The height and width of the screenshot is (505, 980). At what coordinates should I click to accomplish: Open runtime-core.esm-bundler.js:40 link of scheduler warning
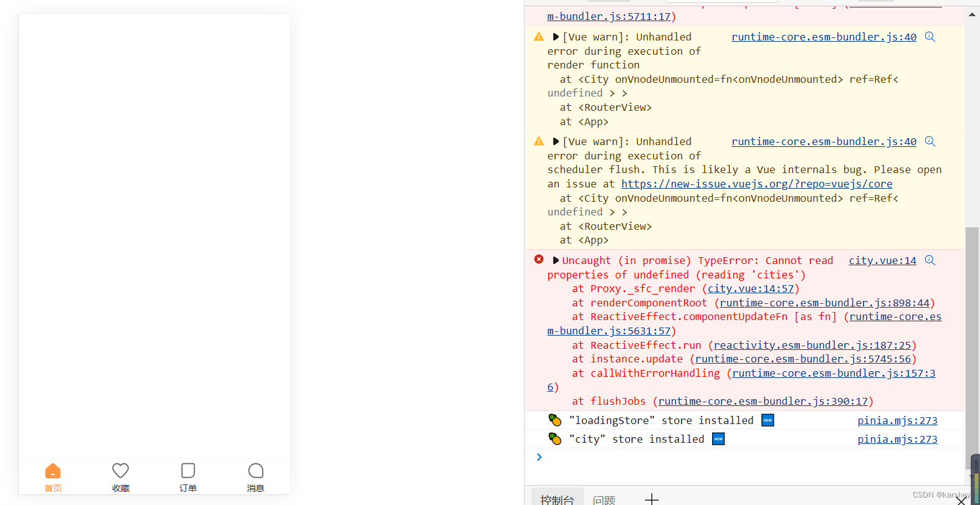pos(824,141)
